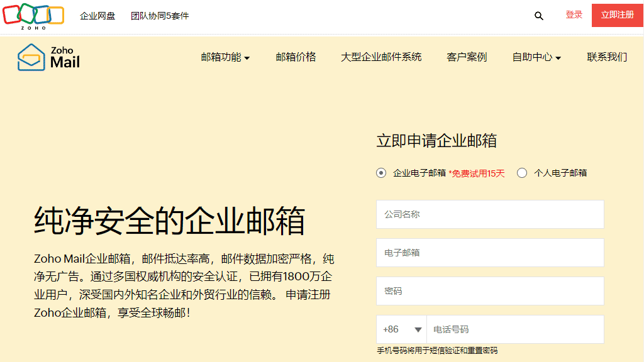644x362 pixels.
Task: Click the Zoho Mail envelope logo
Action: coord(48,57)
